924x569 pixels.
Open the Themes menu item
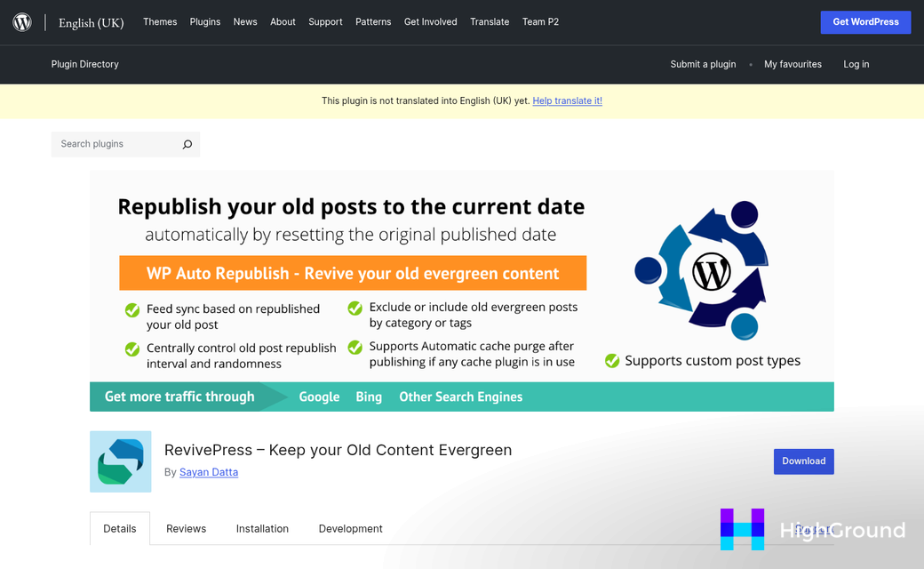click(x=160, y=21)
